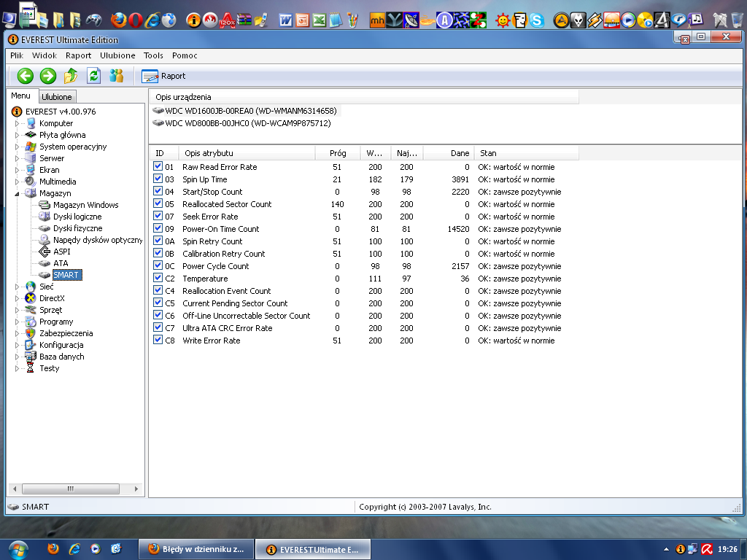Open the Widok menu
747x560 pixels.
point(44,55)
